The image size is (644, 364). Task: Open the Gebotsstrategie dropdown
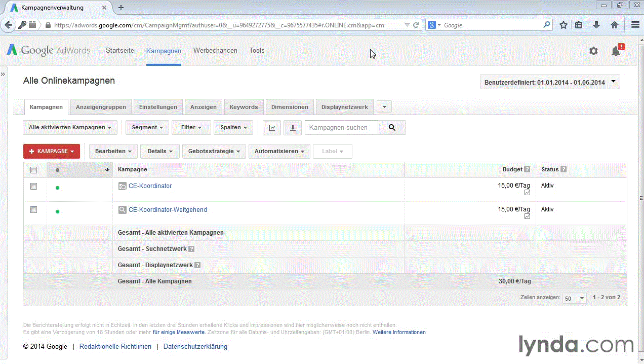pyautogui.click(x=214, y=151)
